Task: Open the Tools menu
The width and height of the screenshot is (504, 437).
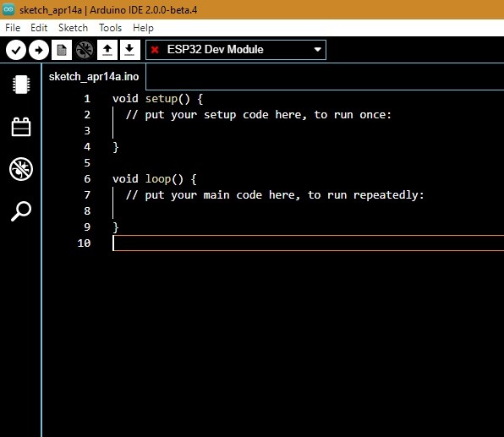Action: click(x=110, y=28)
